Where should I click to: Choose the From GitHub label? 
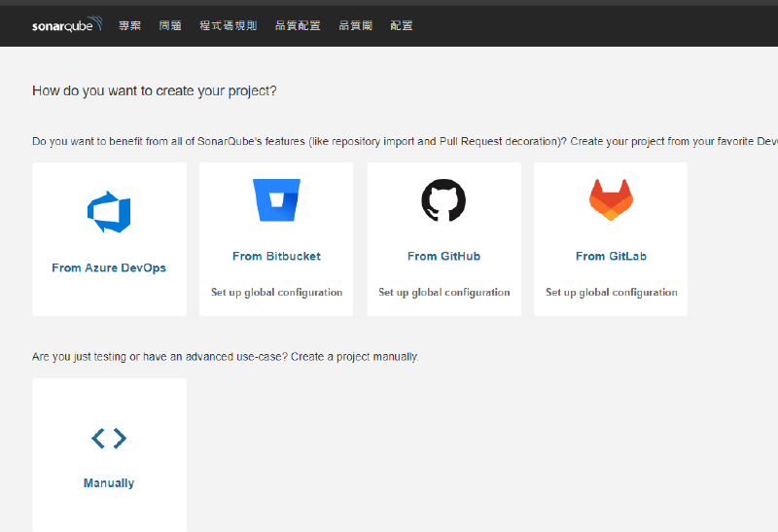point(443,257)
